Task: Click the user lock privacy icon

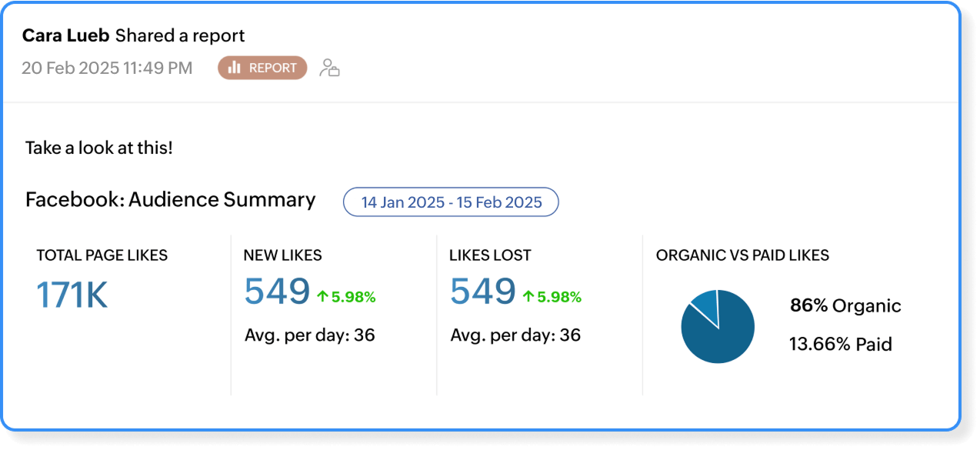Action: click(329, 68)
